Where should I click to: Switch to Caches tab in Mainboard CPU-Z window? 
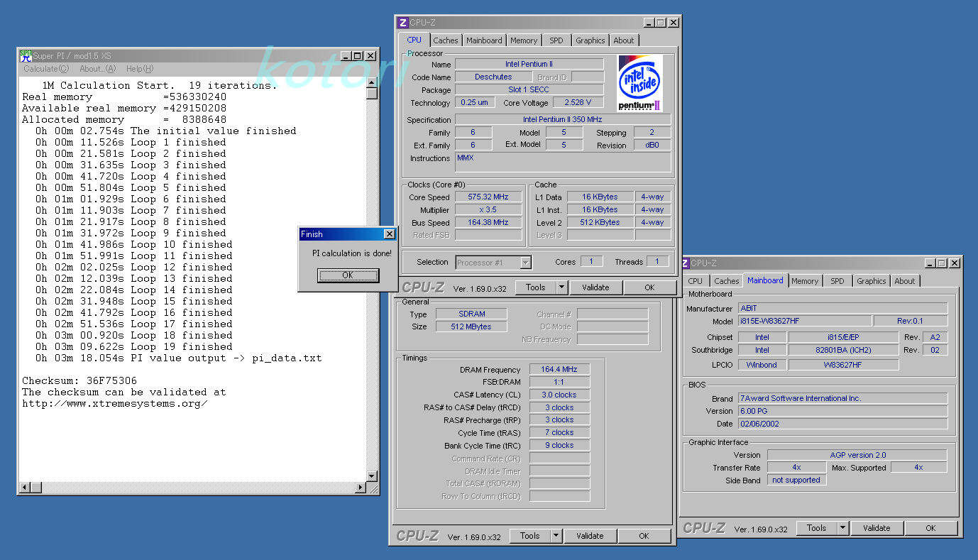click(726, 281)
